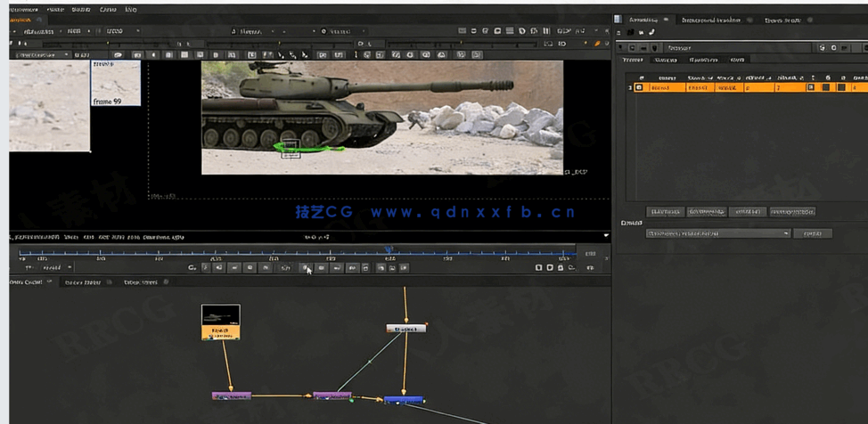This screenshot has width=868, height=424.
Task: Select the first purple Tracker node
Action: pos(231,395)
